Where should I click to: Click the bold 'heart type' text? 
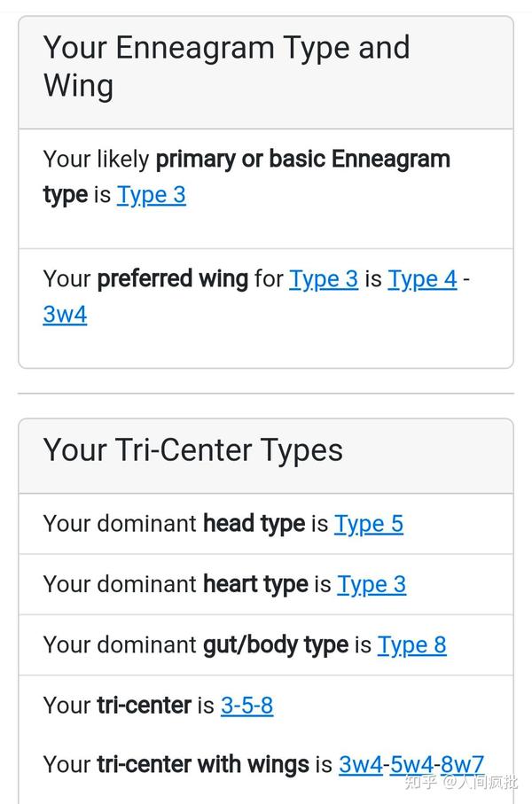(x=255, y=584)
